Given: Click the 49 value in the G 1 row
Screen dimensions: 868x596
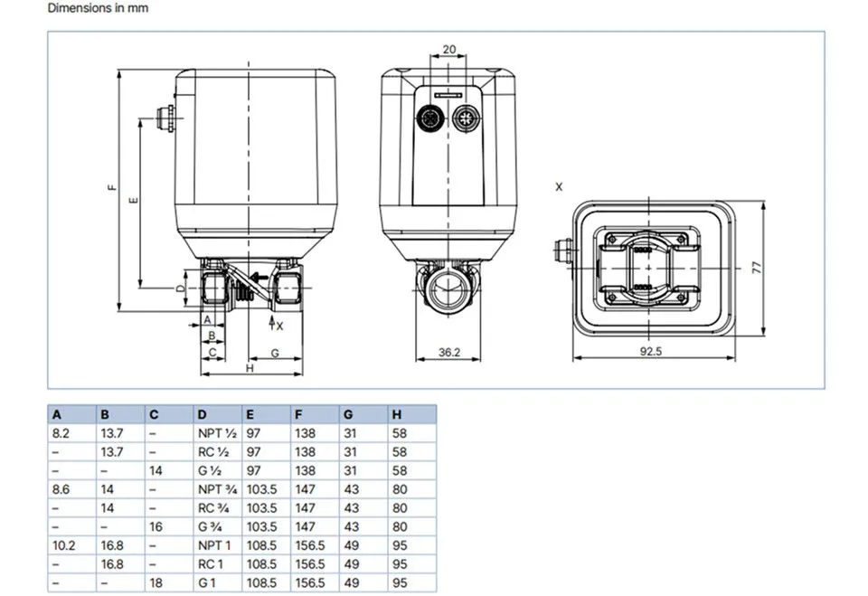Looking at the screenshot, I should 352,583.
